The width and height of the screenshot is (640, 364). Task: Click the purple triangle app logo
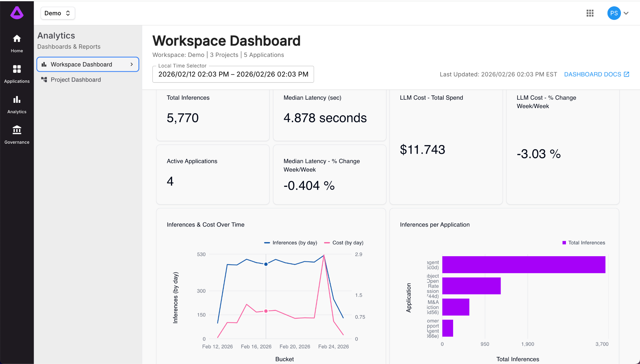17,13
